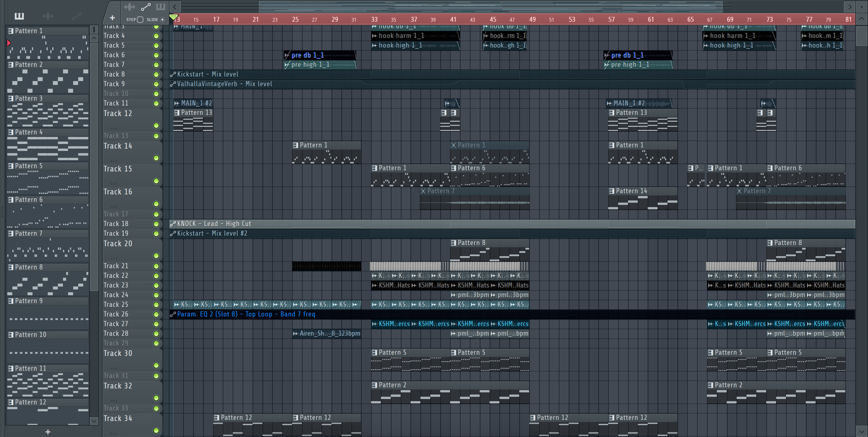Click the picker list down arrow

(x=94, y=420)
